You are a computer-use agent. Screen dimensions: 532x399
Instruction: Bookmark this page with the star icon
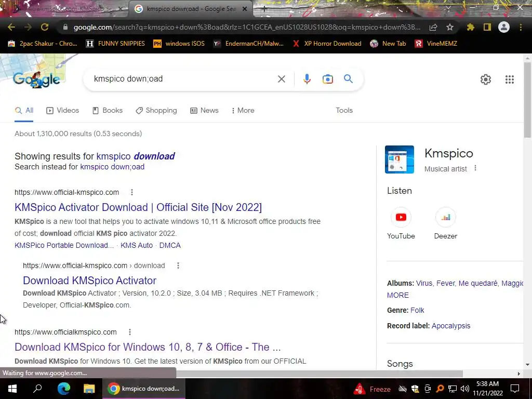pos(450,27)
